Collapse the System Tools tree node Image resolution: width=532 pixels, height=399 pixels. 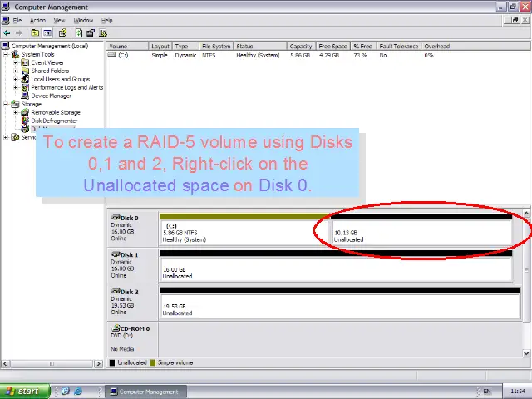coord(6,55)
